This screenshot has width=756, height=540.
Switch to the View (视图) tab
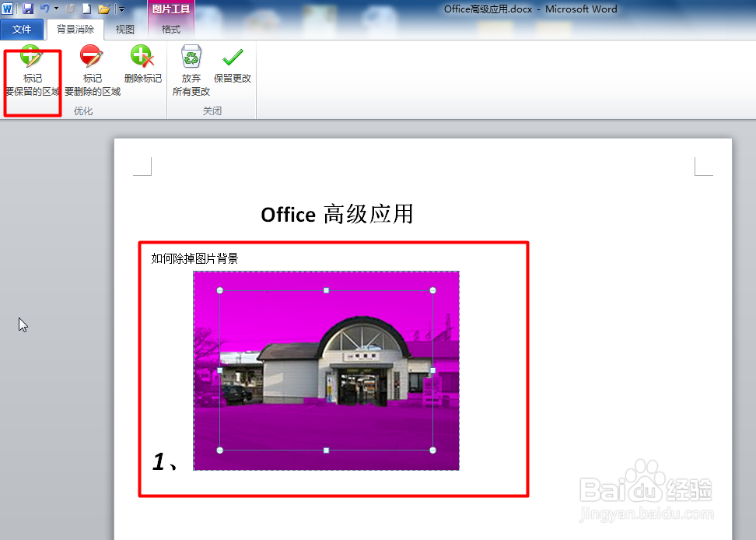(x=124, y=28)
